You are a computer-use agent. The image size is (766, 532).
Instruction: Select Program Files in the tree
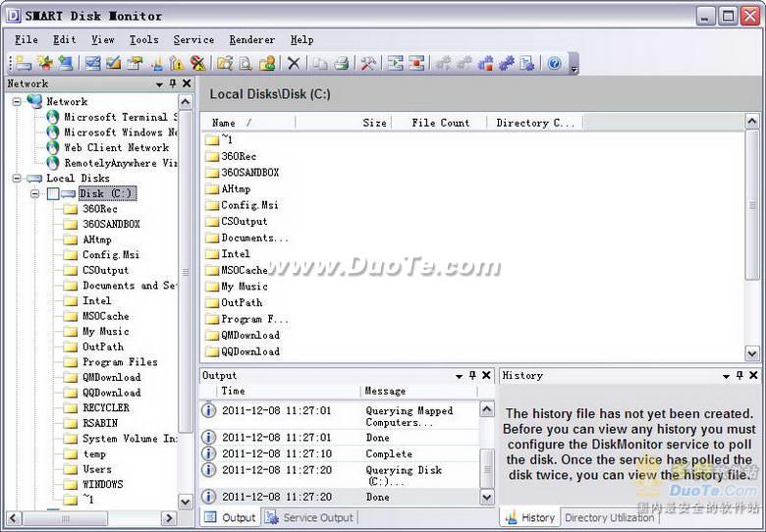(120, 362)
